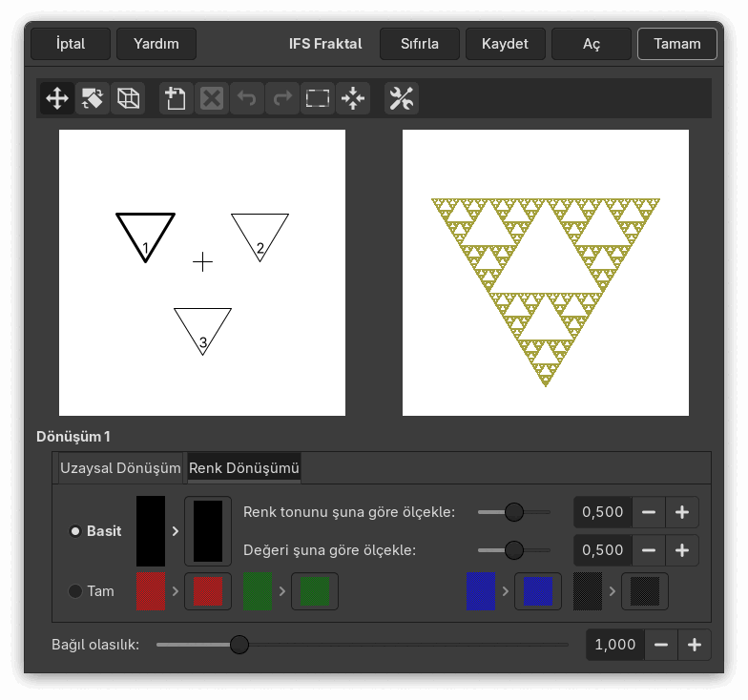Increase the Renk tonunu ölçekle value
Screen dimensions: 748x700
pos(682,512)
